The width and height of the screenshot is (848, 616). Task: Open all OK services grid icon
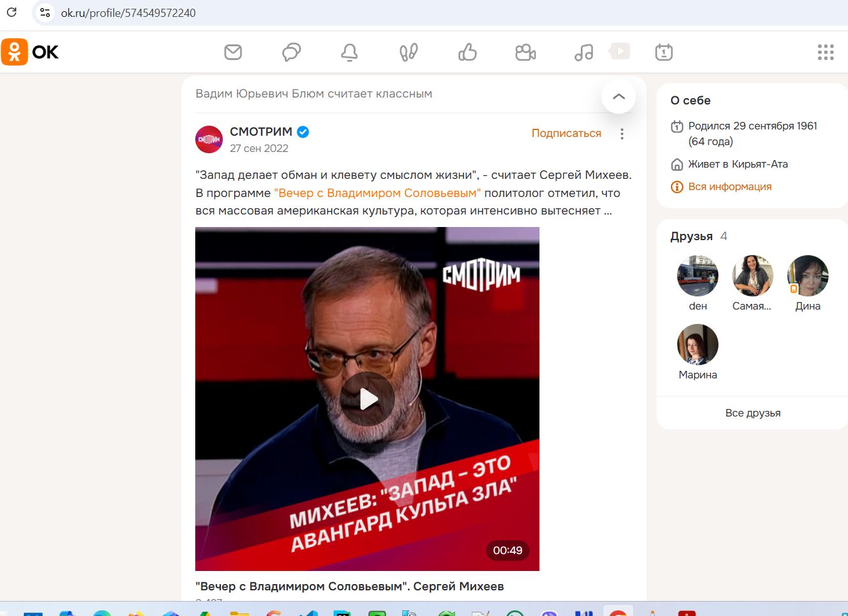click(825, 53)
